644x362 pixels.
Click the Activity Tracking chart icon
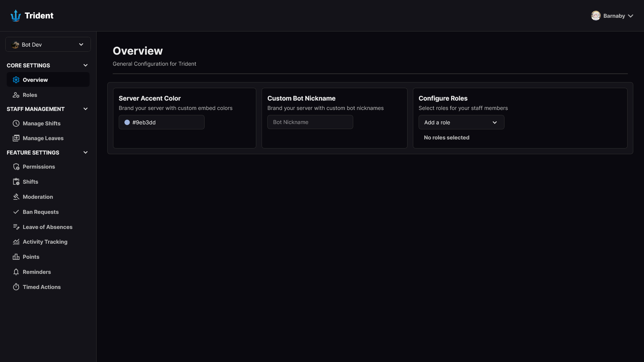(x=16, y=242)
